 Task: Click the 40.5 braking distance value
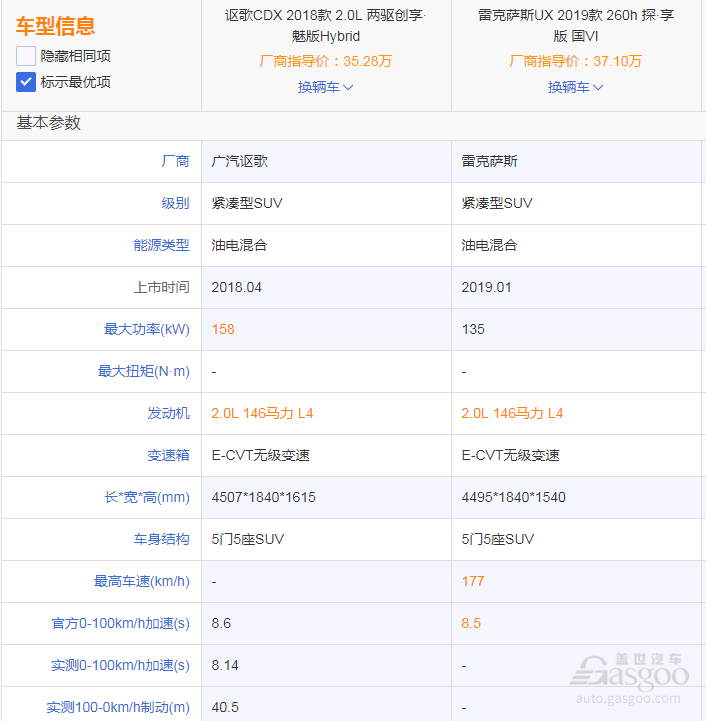click(225, 707)
